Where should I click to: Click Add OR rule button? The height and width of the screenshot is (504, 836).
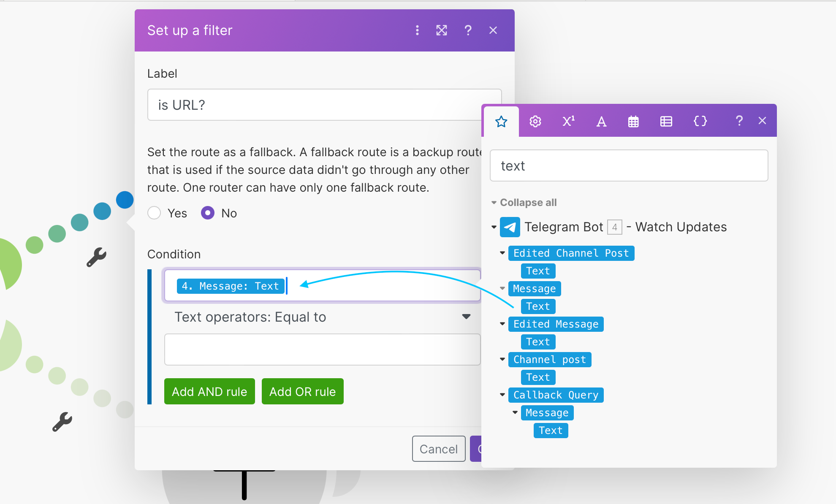coord(302,392)
